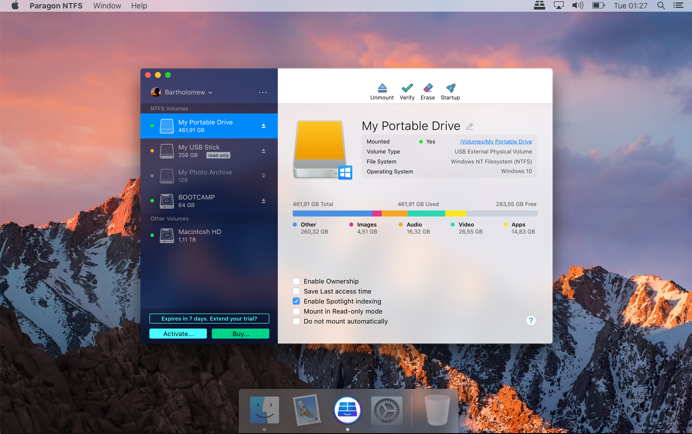Eject the BOOTCAMP volume
This screenshot has width=692, height=434.
coord(263,201)
